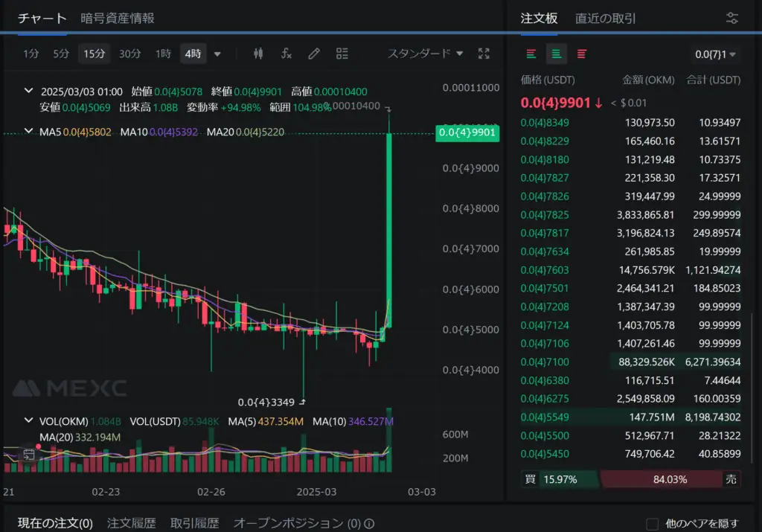The height and width of the screenshot is (532, 762).
Task: Open the fx indicators icon
Action: pyautogui.click(x=286, y=54)
